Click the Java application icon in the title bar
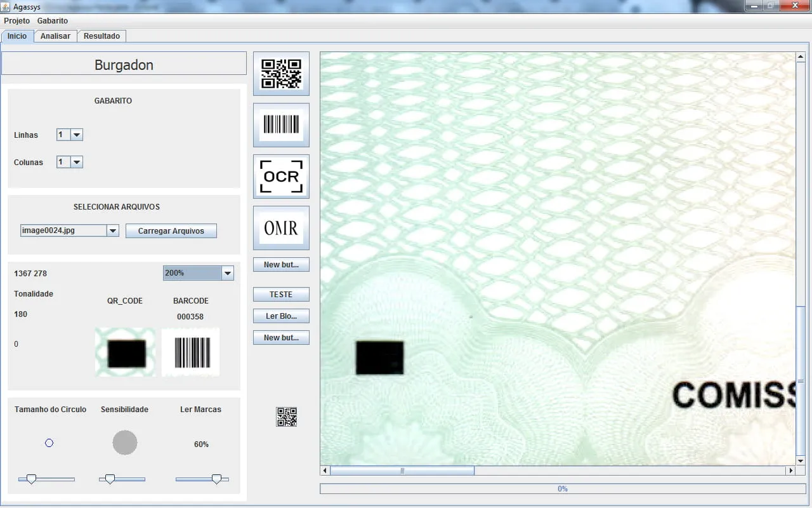The image size is (812, 508). click(6, 6)
